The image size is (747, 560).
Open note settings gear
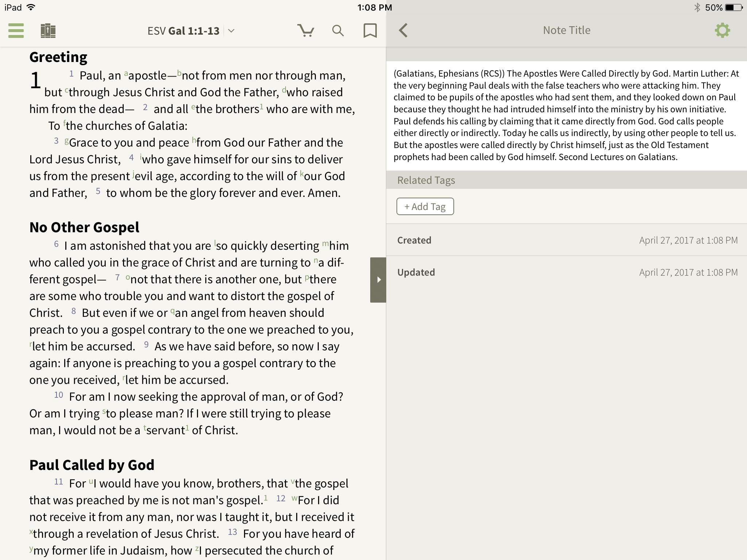pyautogui.click(x=722, y=30)
